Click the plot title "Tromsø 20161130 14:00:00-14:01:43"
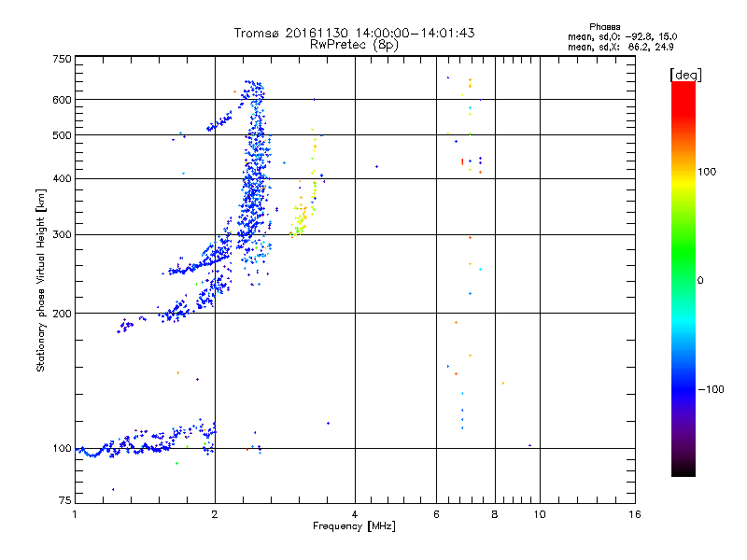 pyautogui.click(x=355, y=33)
